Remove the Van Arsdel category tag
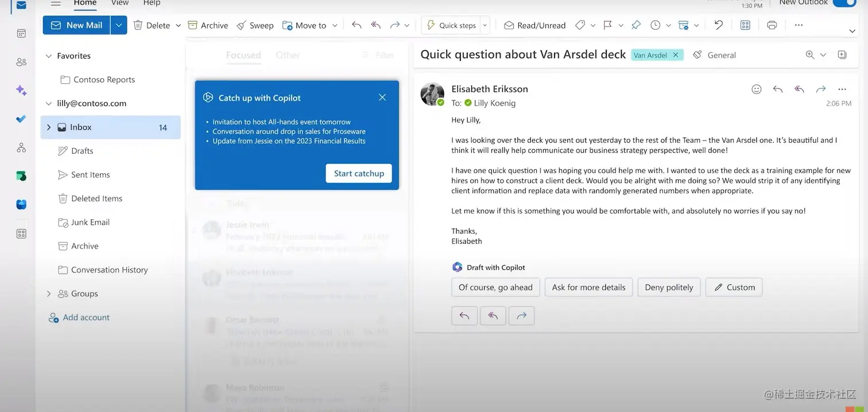The image size is (868, 412). [676, 55]
